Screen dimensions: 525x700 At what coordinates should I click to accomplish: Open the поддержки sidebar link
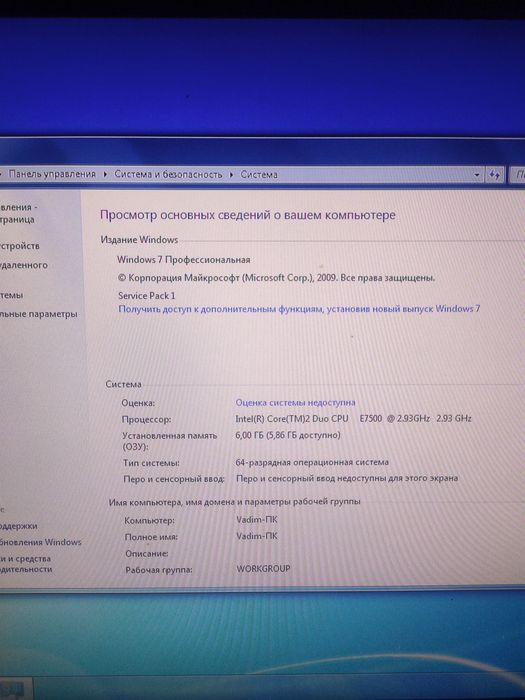tap(19, 526)
